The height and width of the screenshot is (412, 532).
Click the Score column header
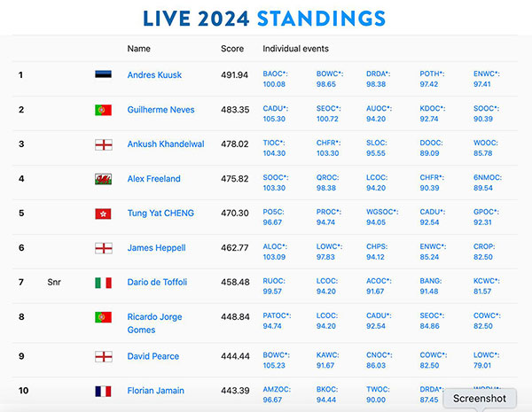coord(232,49)
